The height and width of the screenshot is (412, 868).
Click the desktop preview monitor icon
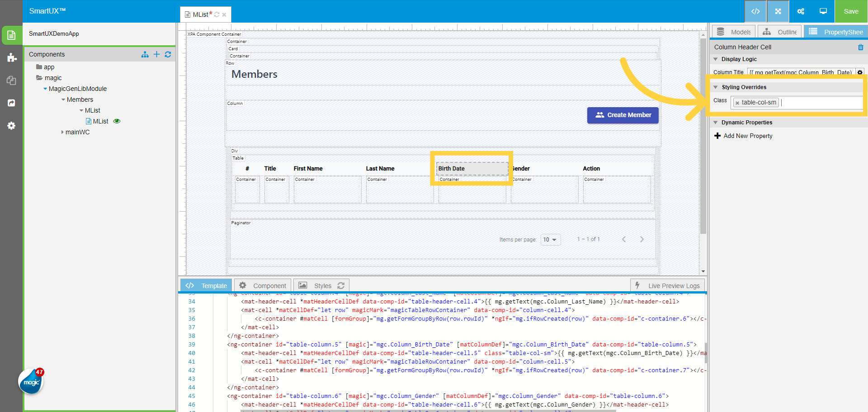pyautogui.click(x=823, y=11)
